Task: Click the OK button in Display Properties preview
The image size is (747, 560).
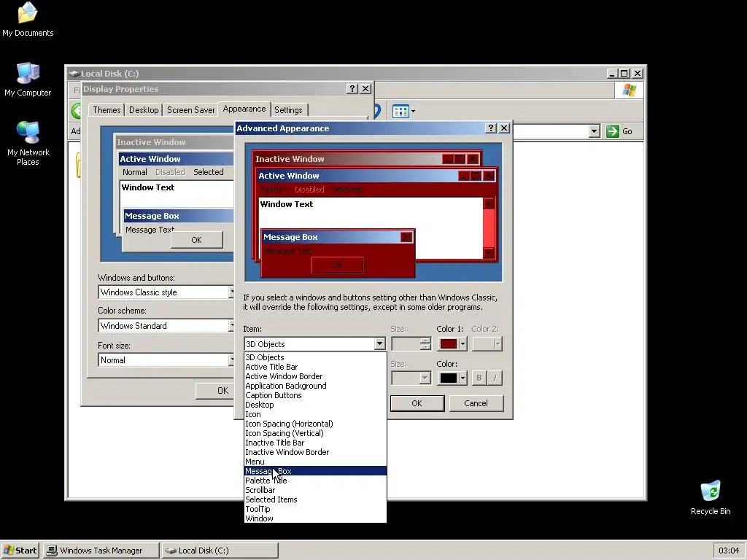Action: 197,240
